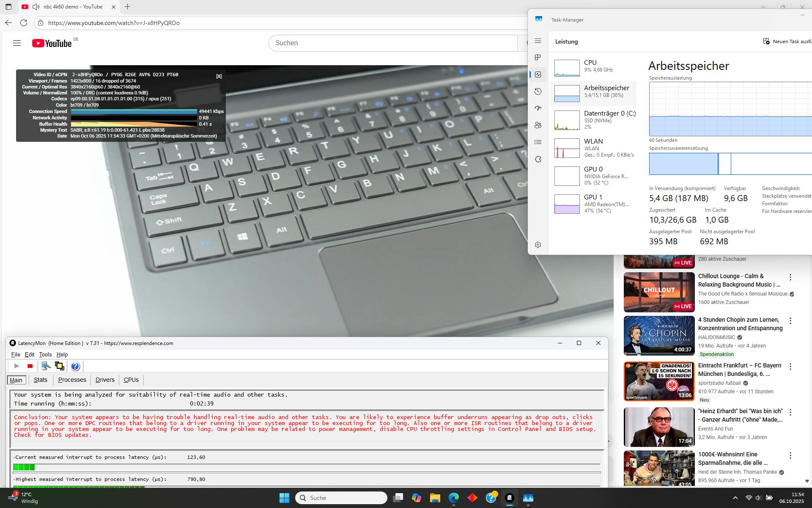This screenshot has width=812, height=508.
Task: Click Task Manager Details list icon
Action: coord(538,142)
